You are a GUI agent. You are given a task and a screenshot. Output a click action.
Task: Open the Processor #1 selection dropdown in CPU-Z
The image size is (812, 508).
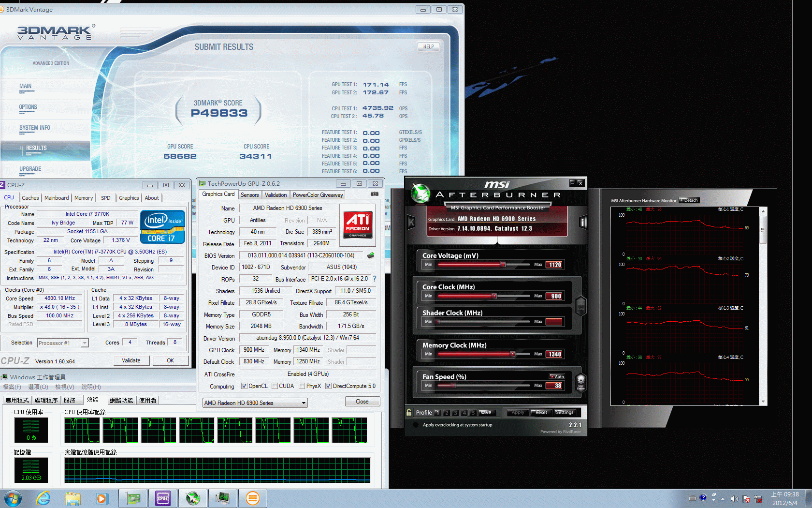click(63, 343)
